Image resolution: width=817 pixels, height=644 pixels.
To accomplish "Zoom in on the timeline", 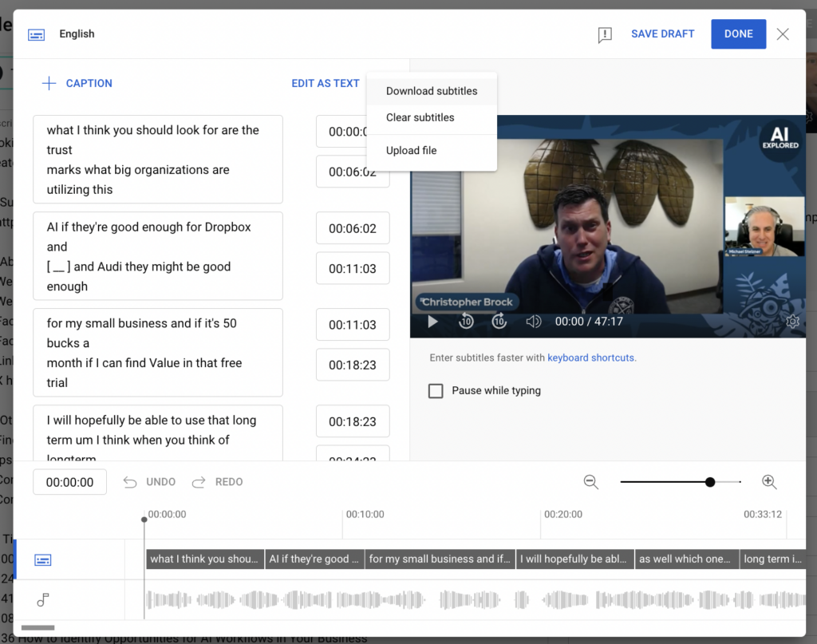I will 769,482.
